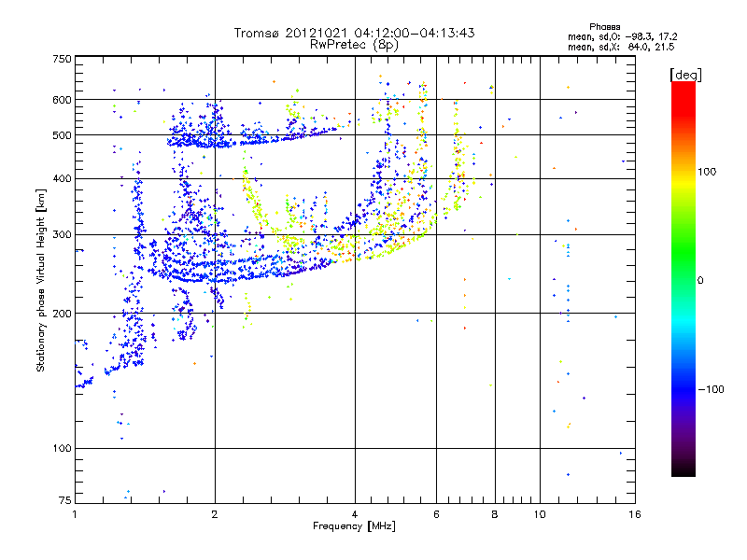Click the x-axis label '8'
The width and height of the screenshot is (747, 560).
(495, 514)
